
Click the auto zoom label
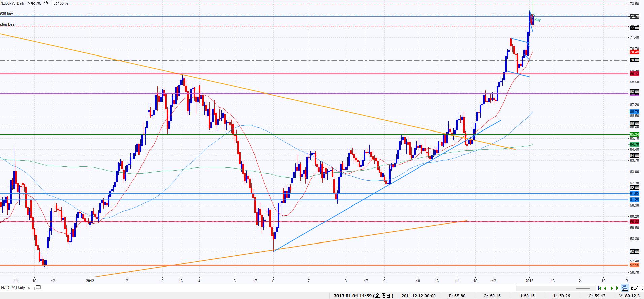[x=636, y=288]
